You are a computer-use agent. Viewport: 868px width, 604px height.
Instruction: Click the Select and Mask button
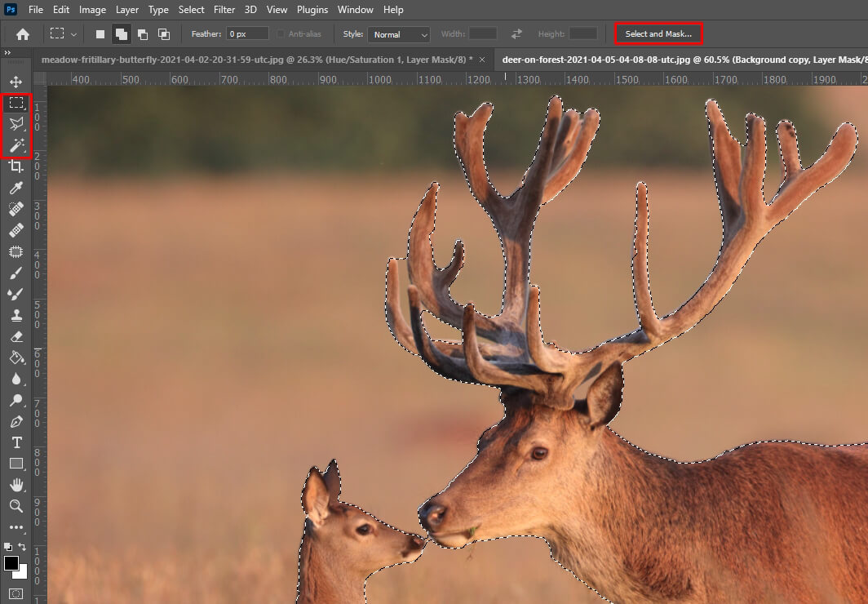tap(658, 33)
